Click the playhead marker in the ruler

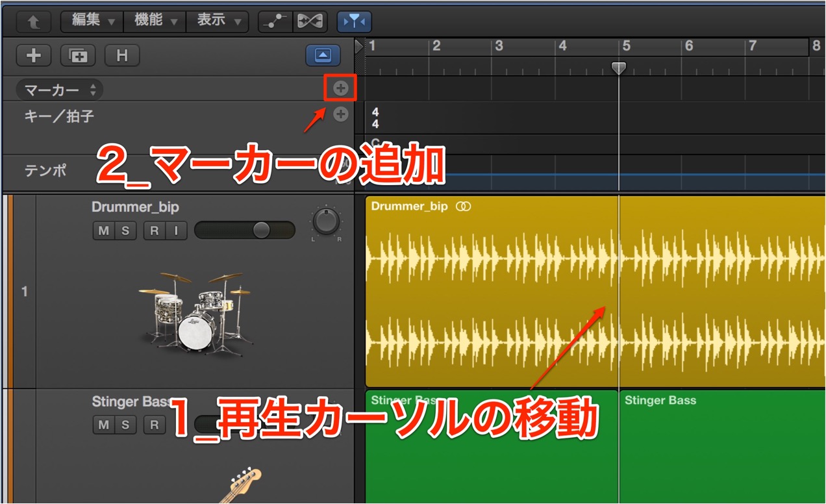[x=619, y=68]
